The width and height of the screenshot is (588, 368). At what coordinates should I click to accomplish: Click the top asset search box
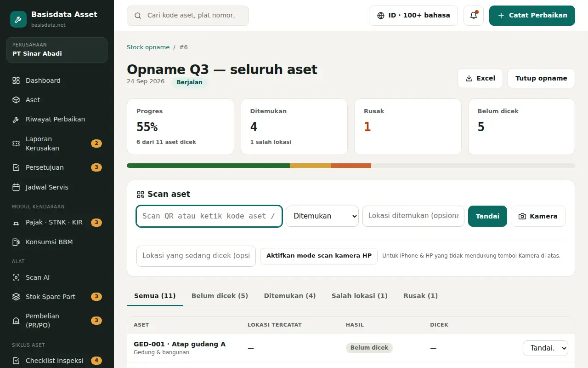coord(188,16)
